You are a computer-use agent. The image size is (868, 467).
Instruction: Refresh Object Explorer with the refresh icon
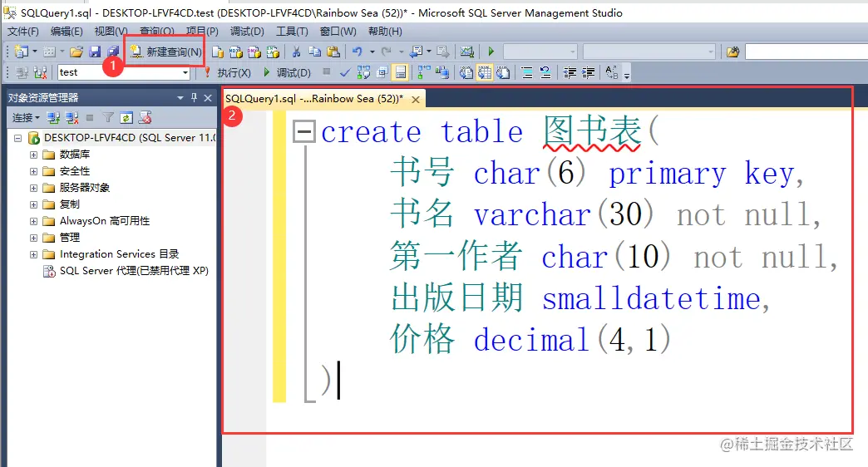[x=126, y=118]
